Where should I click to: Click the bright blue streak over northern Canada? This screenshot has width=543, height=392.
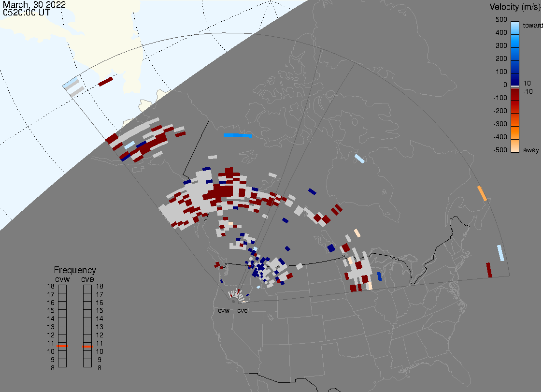coord(238,135)
